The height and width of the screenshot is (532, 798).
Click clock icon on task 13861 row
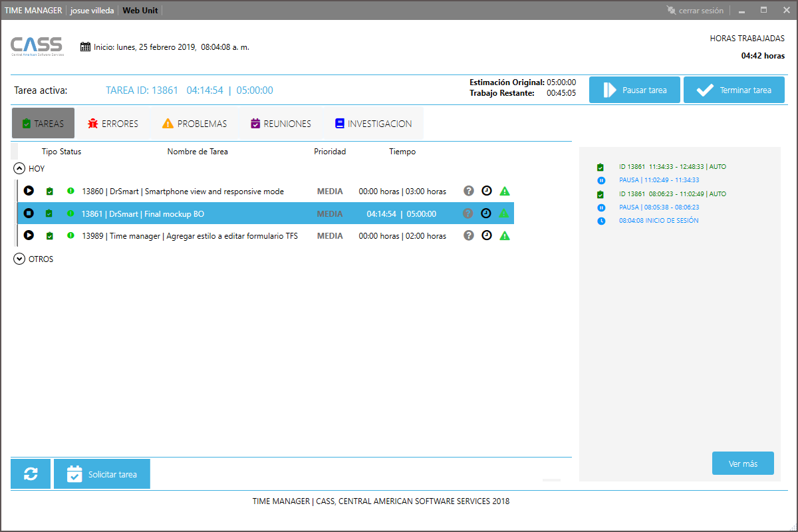tap(487, 213)
